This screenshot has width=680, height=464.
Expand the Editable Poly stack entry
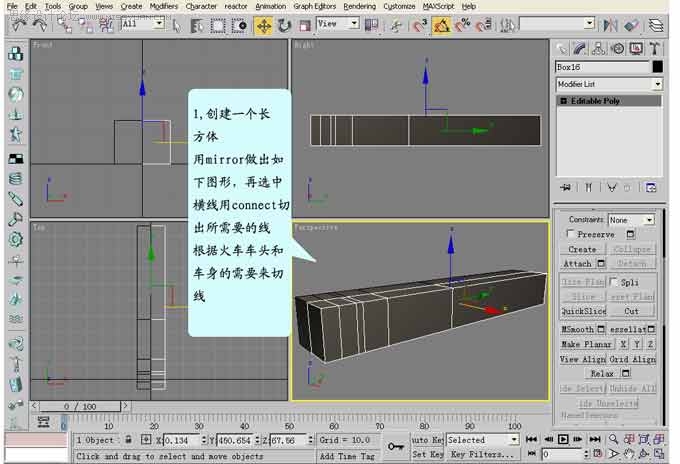[x=563, y=101]
